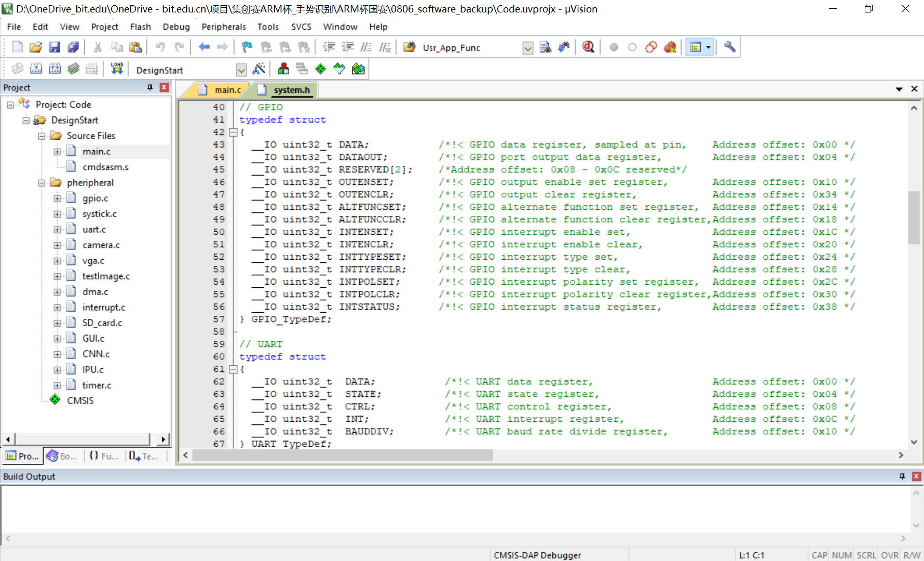Click the Rebuild all target files icon
The height and width of the screenshot is (561, 924).
(x=55, y=69)
